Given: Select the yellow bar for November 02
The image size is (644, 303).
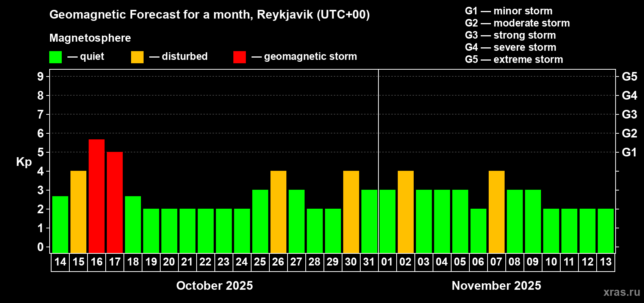Looking at the screenshot, I should pyautogui.click(x=406, y=212).
